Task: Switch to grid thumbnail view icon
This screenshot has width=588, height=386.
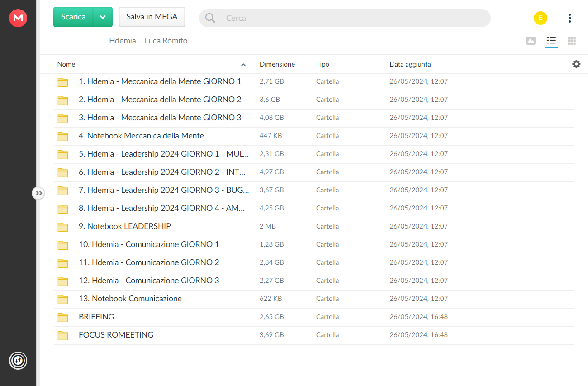Action: click(572, 41)
